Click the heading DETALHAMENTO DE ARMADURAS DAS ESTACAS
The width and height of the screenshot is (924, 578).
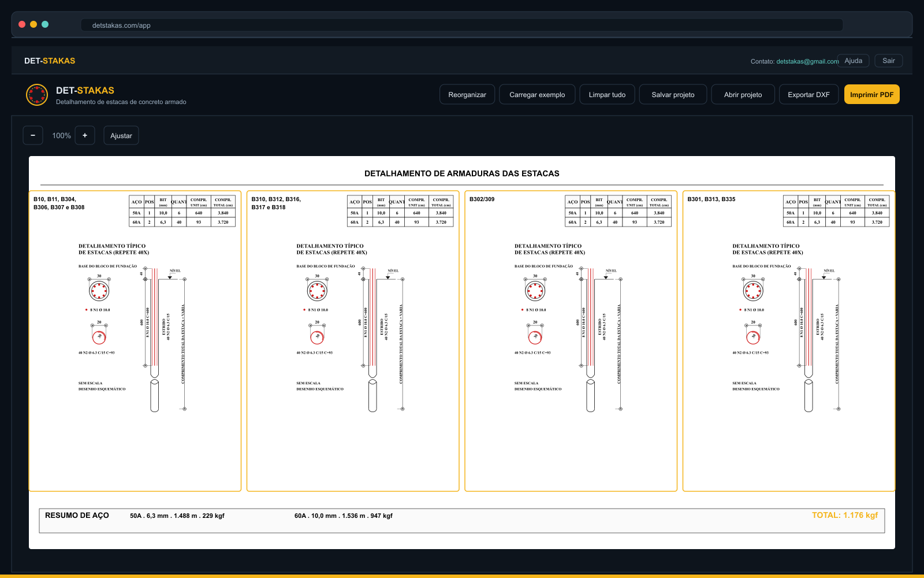(x=462, y=173)
